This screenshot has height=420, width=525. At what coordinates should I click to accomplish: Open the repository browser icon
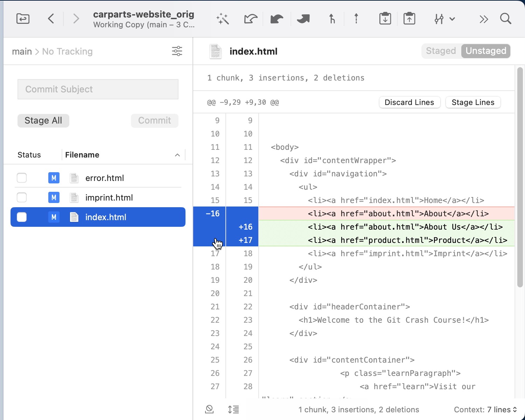[x=23, y=19]
